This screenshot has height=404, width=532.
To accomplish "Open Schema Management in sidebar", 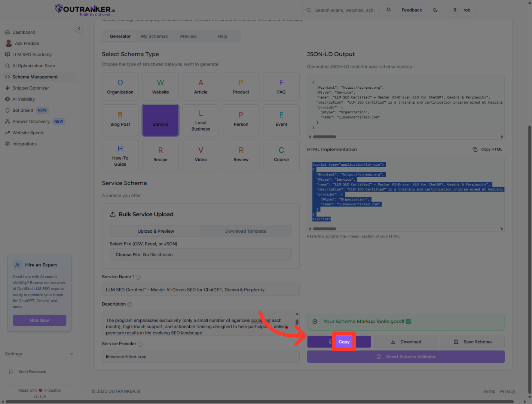I will point(35,77).
